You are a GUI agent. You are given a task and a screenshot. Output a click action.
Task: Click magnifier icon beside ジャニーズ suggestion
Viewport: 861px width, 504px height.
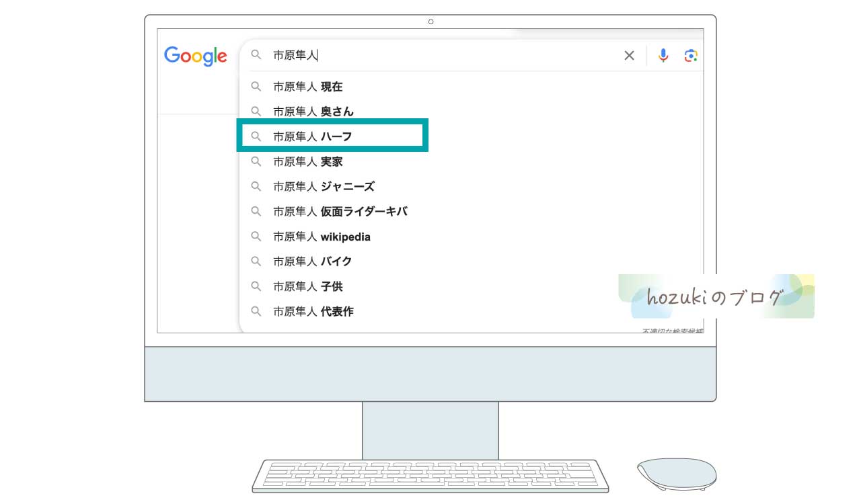click(256, 186)
